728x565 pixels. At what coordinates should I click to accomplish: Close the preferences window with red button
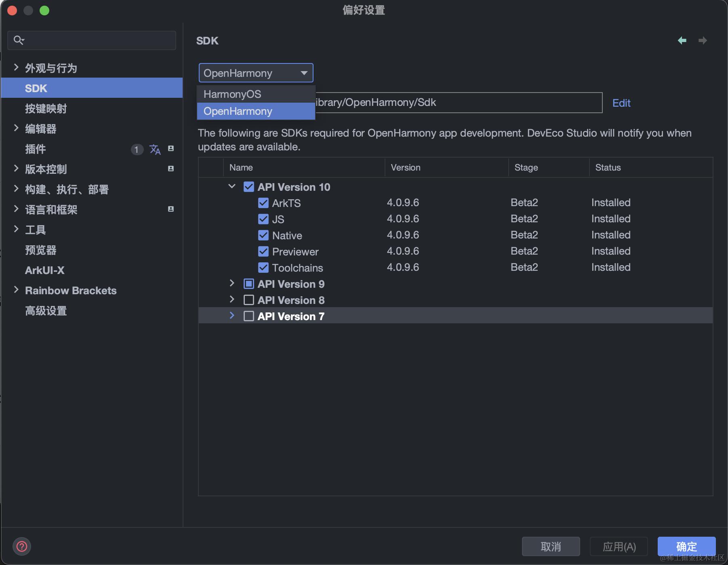point(12,11)
